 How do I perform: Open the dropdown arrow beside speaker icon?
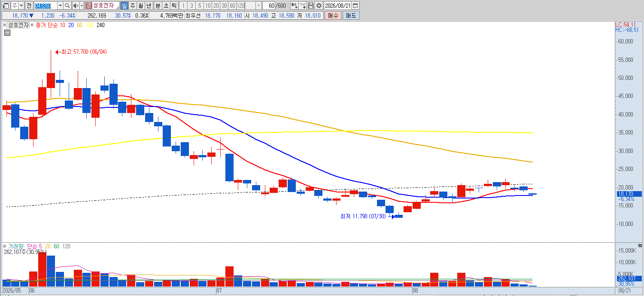(82, 6)
